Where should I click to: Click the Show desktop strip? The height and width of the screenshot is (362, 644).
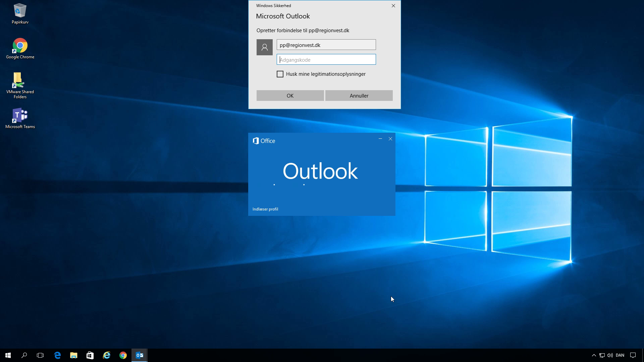pos(643,355)
